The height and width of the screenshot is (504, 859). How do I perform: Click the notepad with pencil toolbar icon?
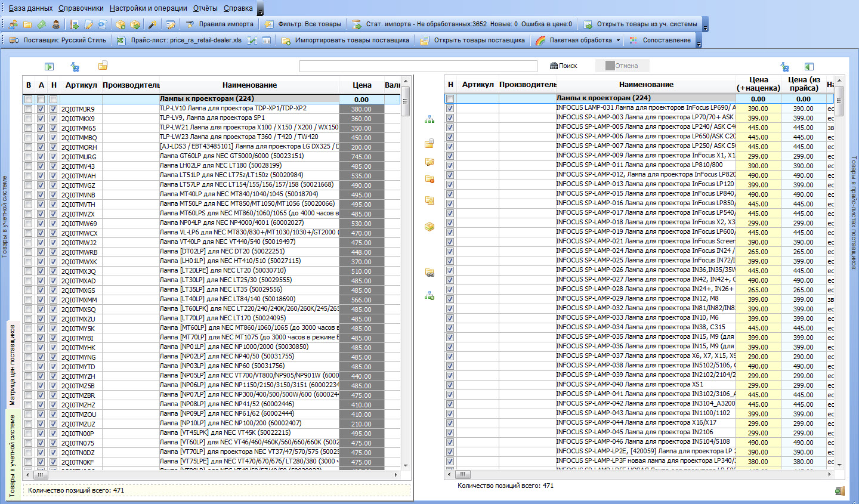coord(171,24)
